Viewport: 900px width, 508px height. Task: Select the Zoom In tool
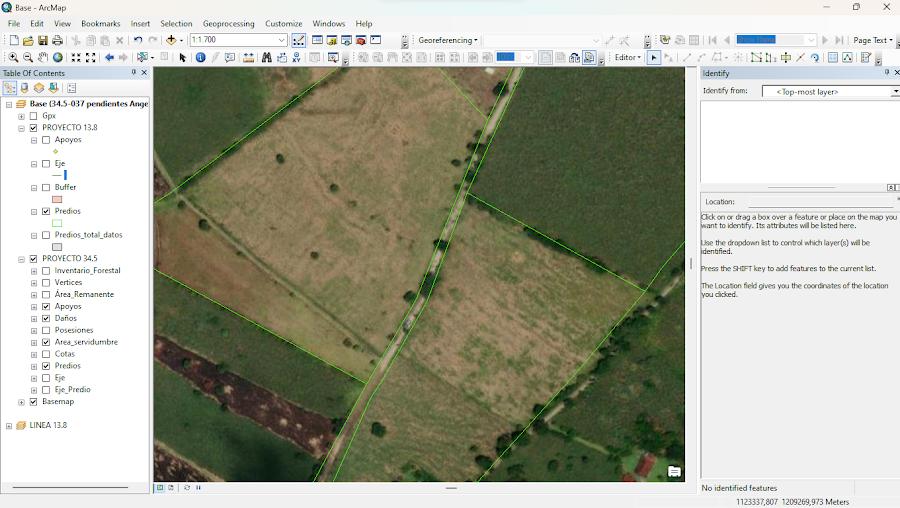[x=13, y=57]
